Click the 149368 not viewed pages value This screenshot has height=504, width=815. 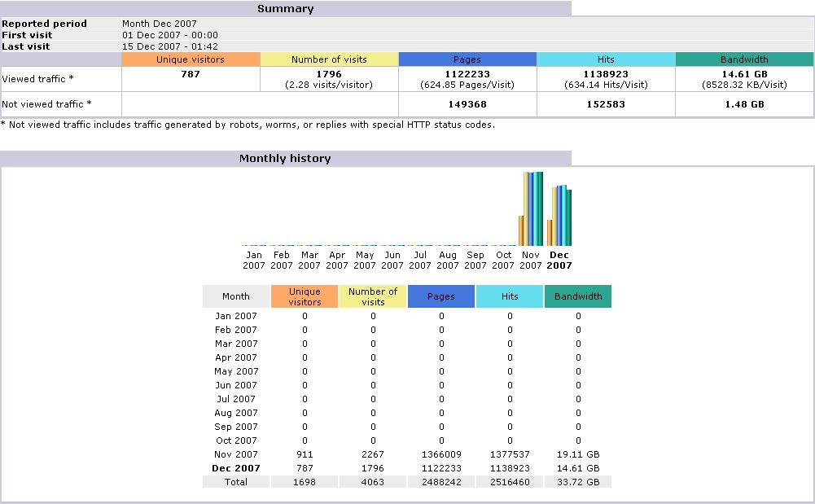click(x=467, y=104)
